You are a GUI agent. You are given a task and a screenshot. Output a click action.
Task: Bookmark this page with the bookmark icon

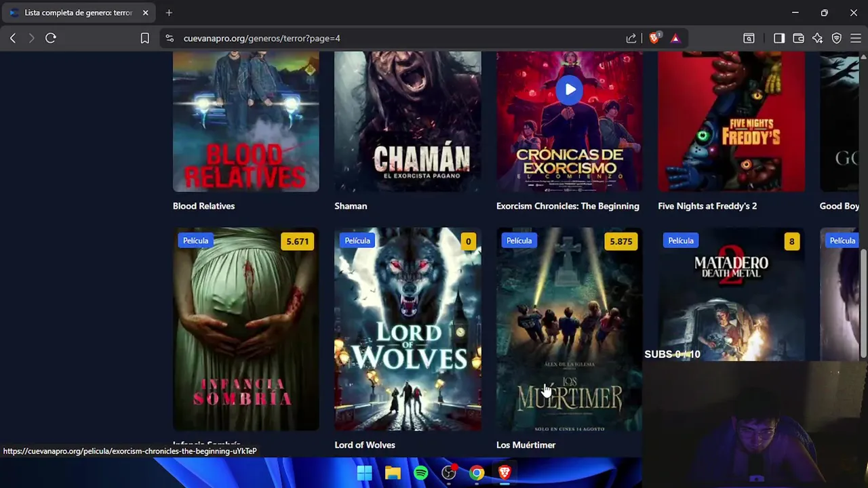tap(144, 39)
